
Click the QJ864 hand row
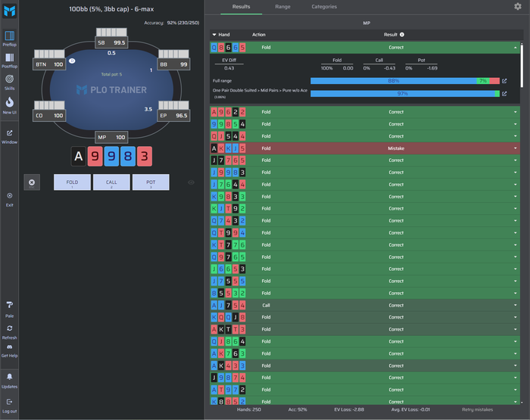365,341
